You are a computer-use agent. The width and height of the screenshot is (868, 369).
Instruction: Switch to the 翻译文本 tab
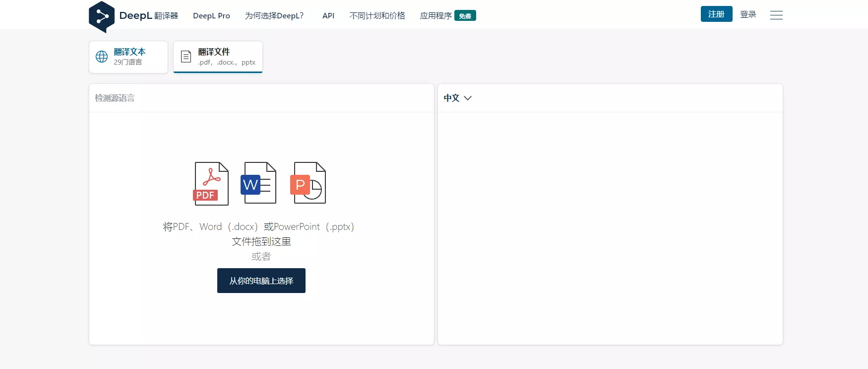pos(128,57)
